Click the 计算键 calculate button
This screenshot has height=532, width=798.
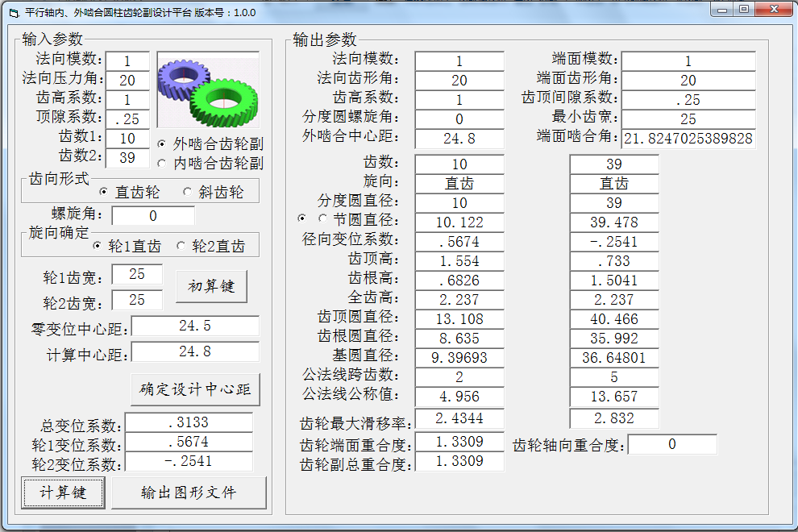(x=63, y=493)
